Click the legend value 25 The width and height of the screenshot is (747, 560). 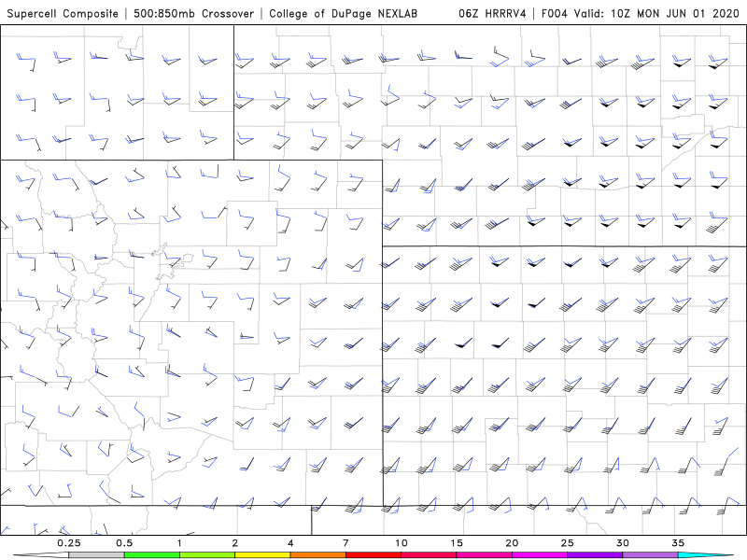[567, 543]
